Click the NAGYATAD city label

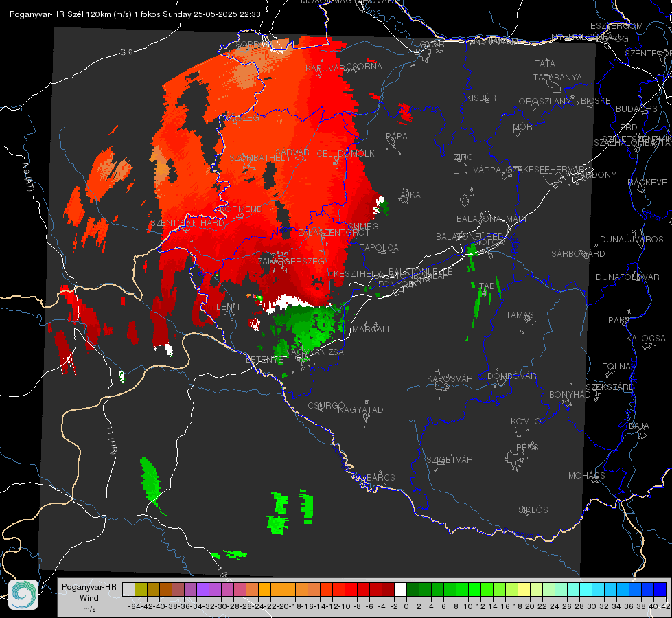click(360, 409)
